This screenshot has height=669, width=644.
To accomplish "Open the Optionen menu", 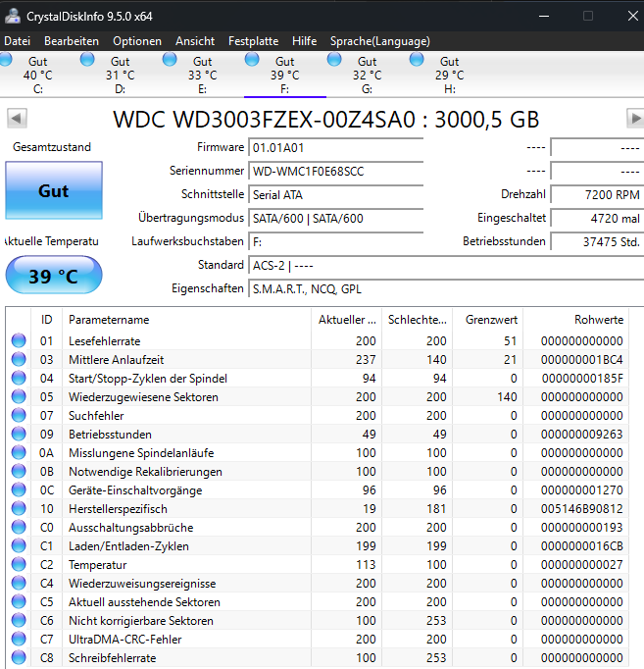I will [x=137, y=41].
